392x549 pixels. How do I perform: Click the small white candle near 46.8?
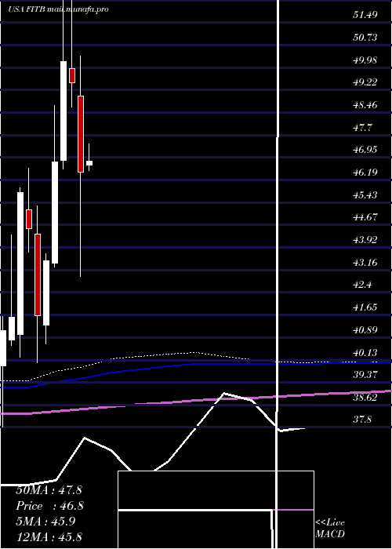point(89,163)
